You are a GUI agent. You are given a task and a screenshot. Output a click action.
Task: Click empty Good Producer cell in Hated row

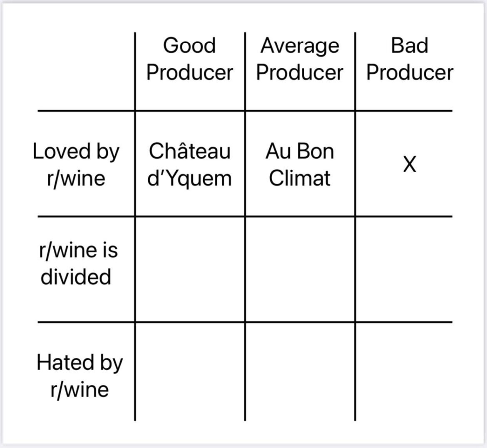pyautogui.click(x=190, y=371)
